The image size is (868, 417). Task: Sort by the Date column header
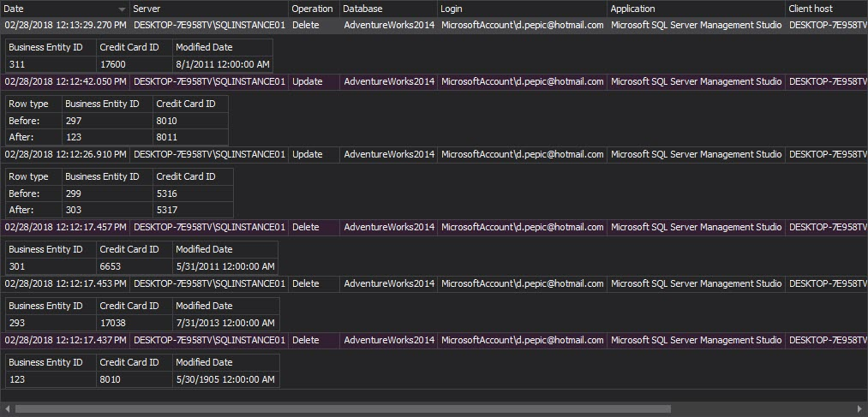[65, 9]
